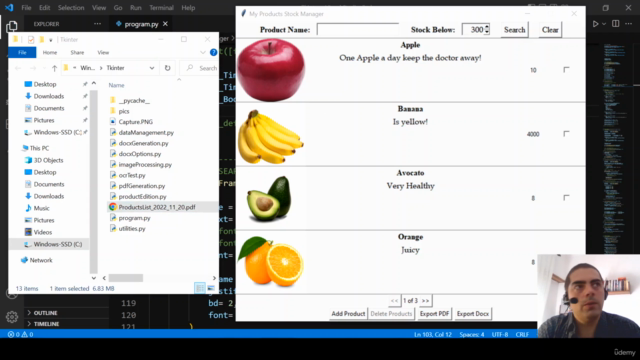
Task: Switch to large icons view in File Explorer
Action: coord(211,288)
